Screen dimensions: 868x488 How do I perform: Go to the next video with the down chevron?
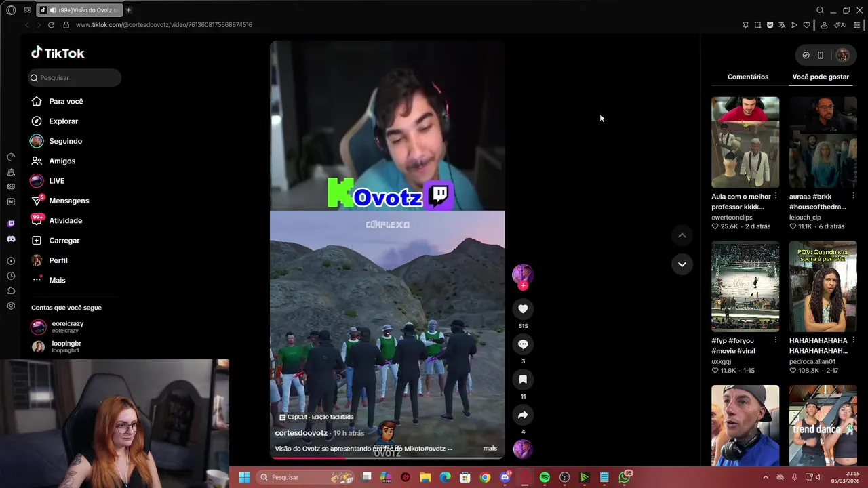point(682,264)
